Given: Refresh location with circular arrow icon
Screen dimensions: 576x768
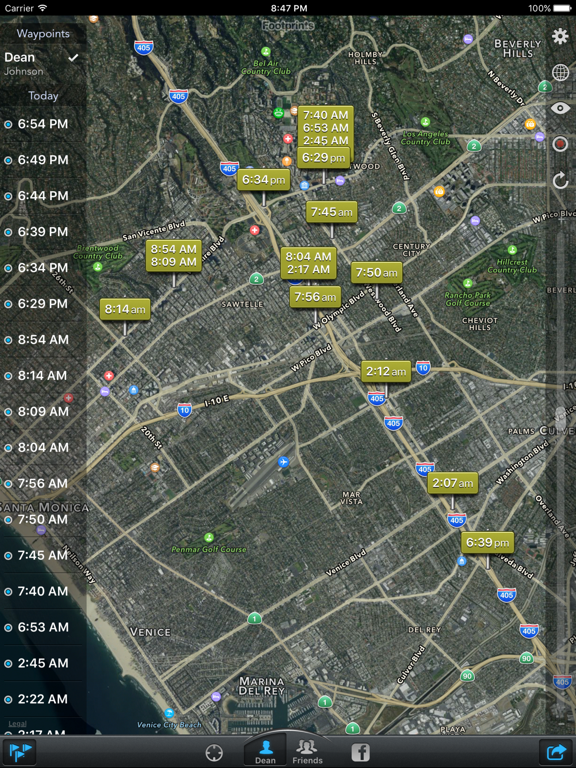Looking at the screenshot, I should click(x=560, y=180).
